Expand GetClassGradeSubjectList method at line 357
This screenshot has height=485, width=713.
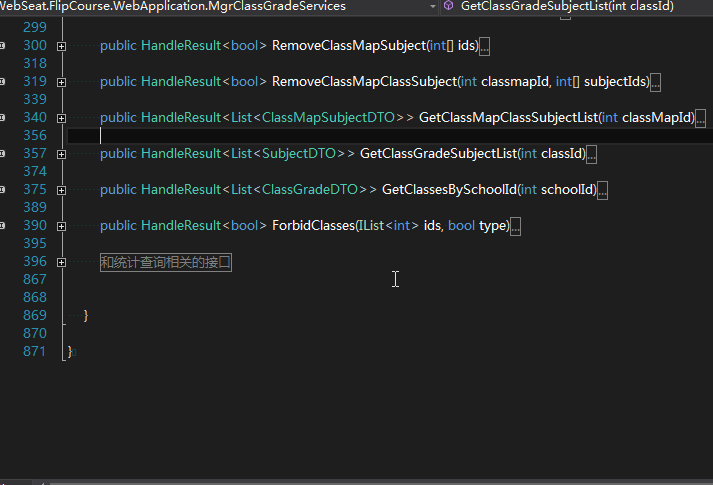tap(61, 155)
